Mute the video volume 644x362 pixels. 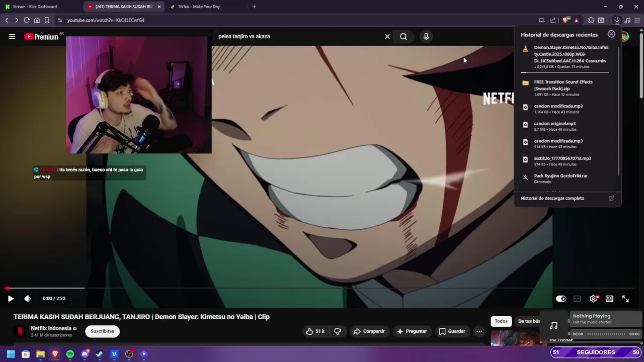(x=28, y=299)
